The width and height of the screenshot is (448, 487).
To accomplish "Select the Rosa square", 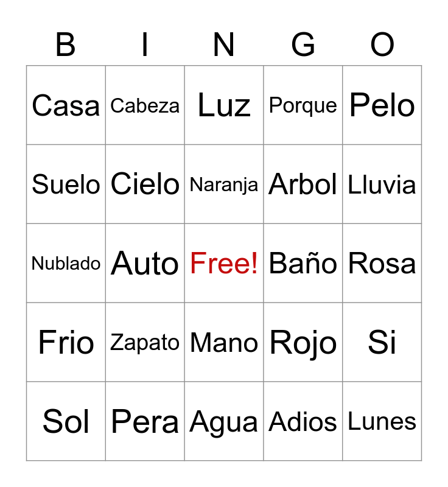I will [x=382, y=263].
